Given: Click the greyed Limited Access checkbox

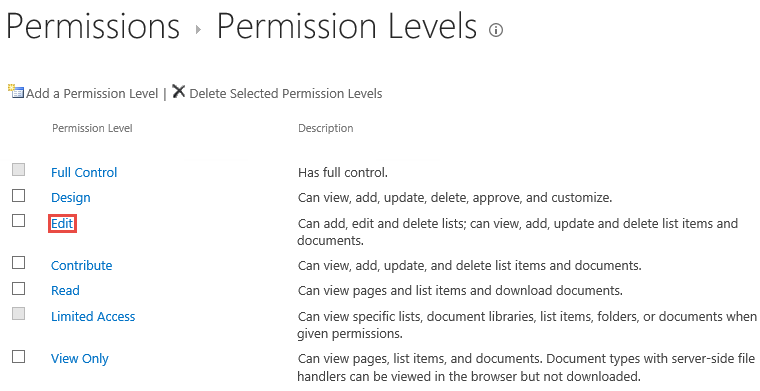Looking at the screenshot, I should pos(18,314).
